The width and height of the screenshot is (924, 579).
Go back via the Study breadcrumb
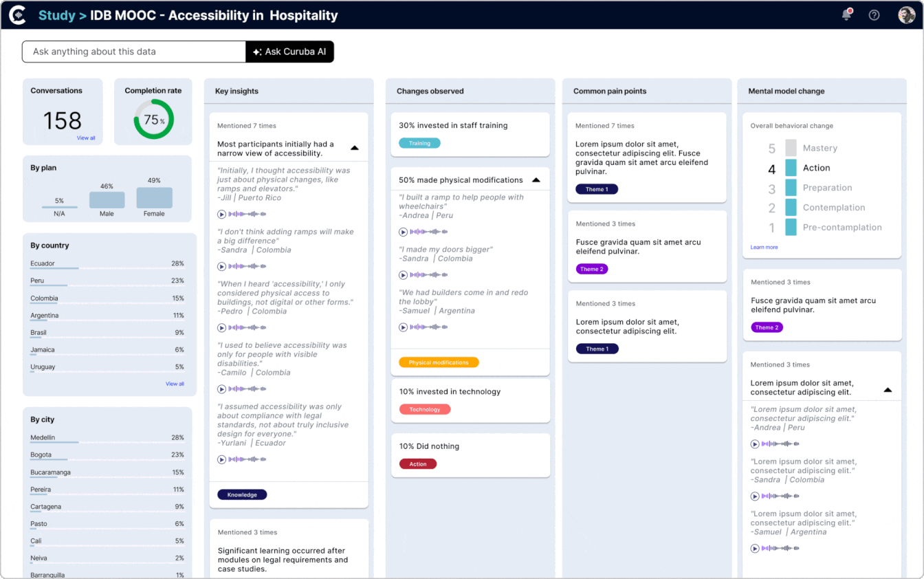57,15
